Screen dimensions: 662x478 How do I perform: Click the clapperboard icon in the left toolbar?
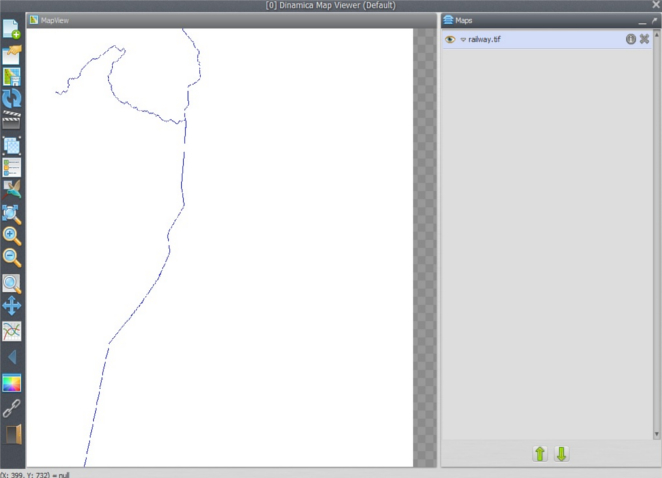12,121
